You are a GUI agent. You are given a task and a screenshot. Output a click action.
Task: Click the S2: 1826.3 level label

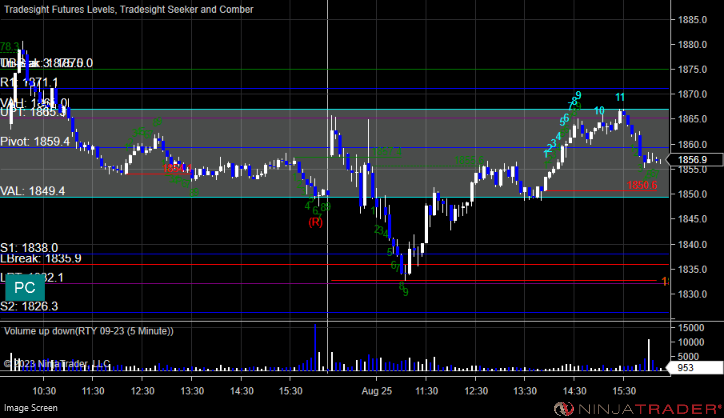point(29,306)
